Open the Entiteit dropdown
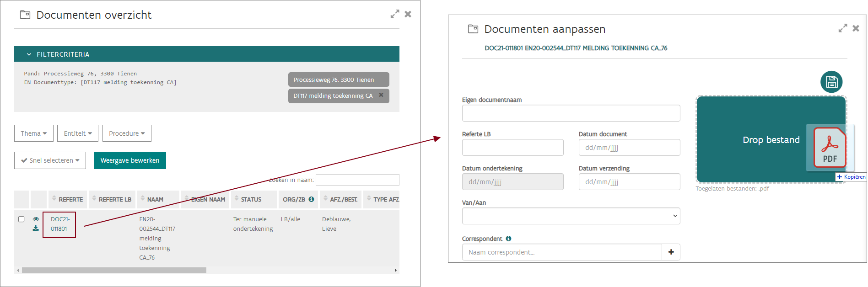868x287 pixels. (78, 133)
